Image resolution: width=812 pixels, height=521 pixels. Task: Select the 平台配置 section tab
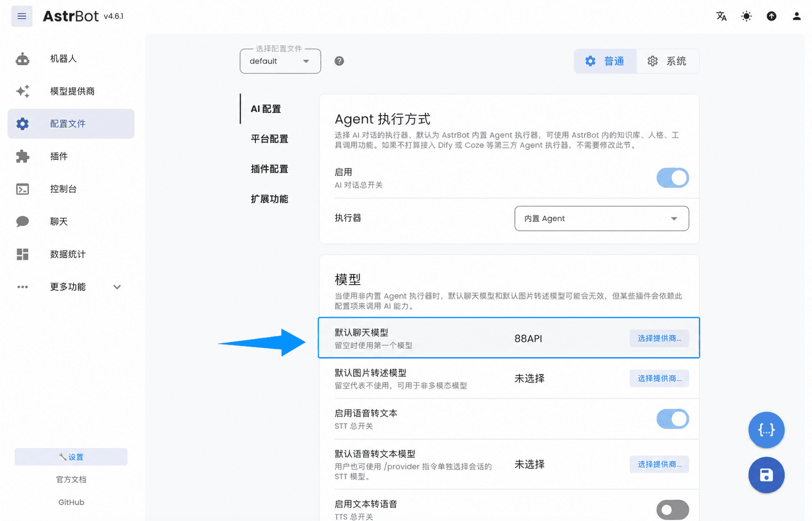(269, 139)
